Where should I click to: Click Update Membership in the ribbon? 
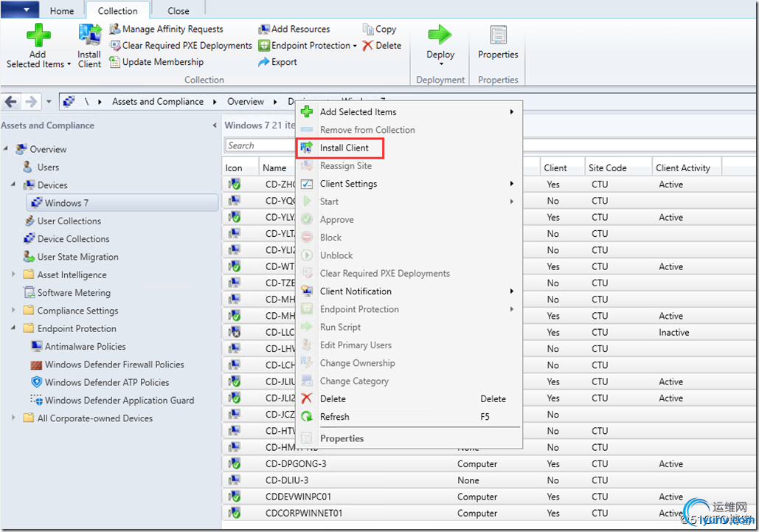pos(162,63)
